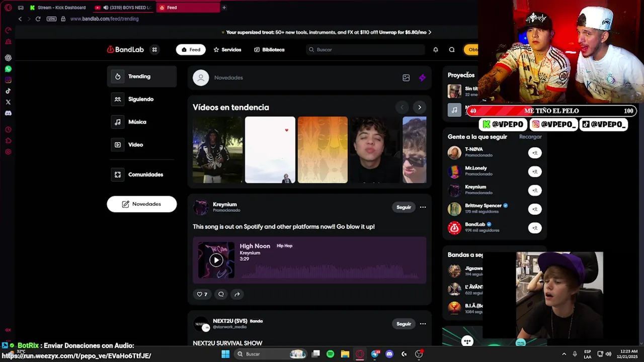Image resolution: width=644 pixels, height=362 pixels.
Task: Open Instagram in the Opera sidebar
Action: tap(8, 80)
